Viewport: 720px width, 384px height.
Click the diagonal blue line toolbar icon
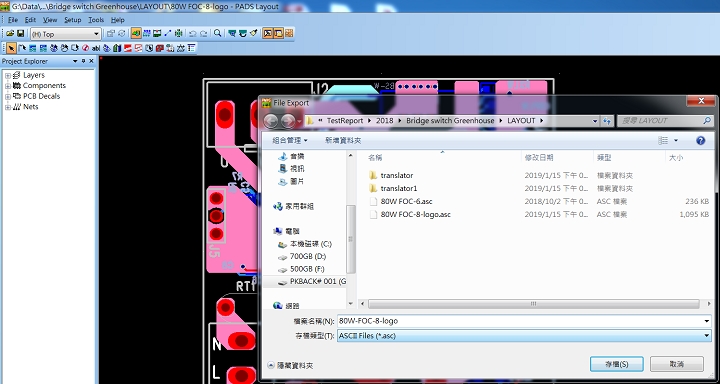(x=168, y=34)
